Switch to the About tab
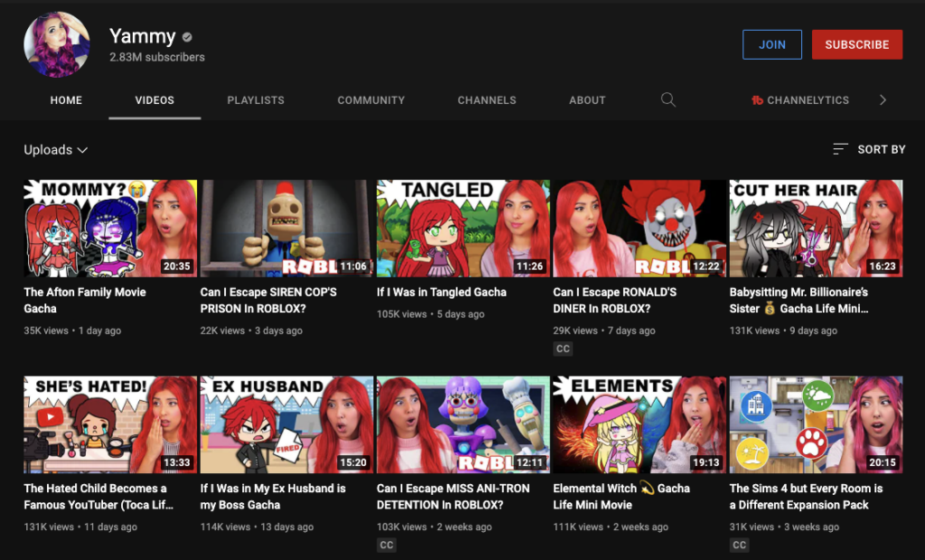 coord(587,100)
